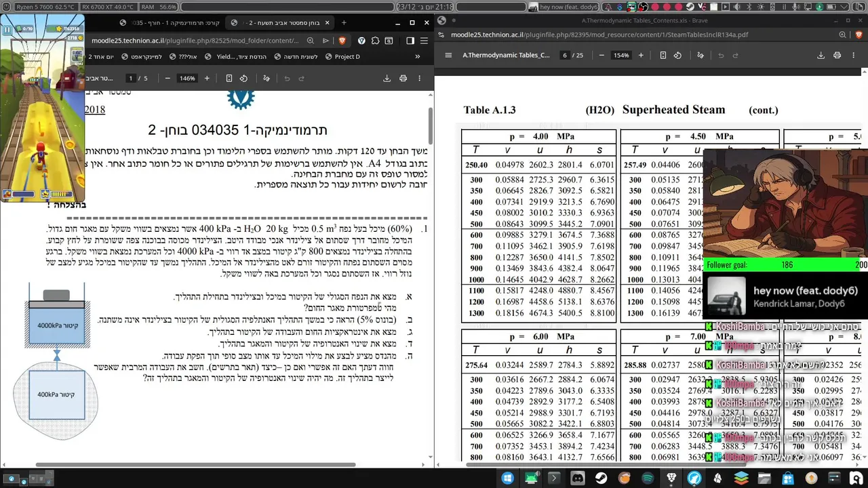Image resolution: width=868 pixels, height=488 pixels.
Task: Open site settings icon in right window address bar
Action: pos(441,35)
